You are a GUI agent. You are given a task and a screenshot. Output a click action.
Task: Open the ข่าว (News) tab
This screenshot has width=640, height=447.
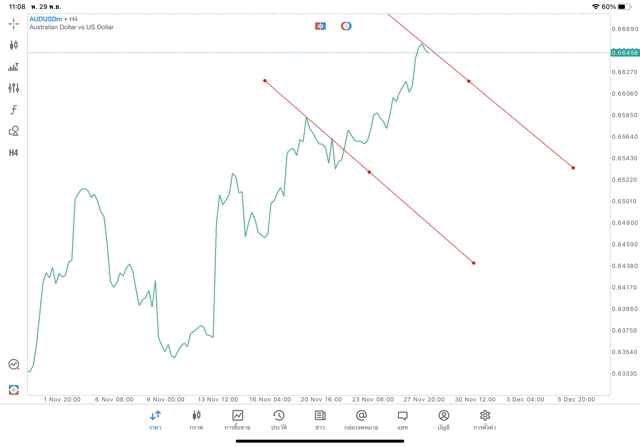pyautogui.click(x=320, y=419)
